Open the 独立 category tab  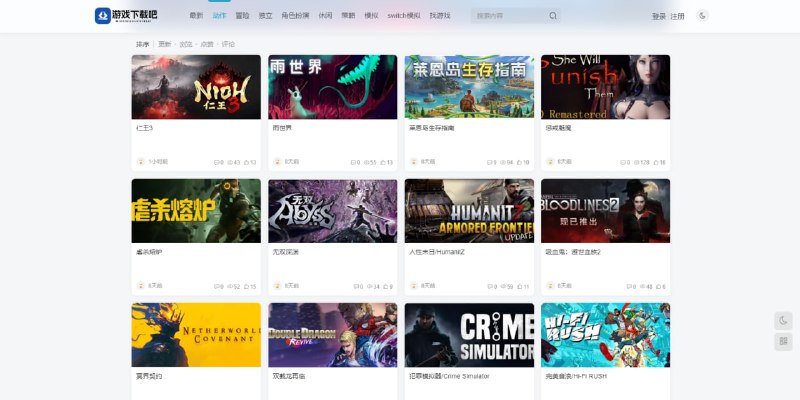[265, 16]
